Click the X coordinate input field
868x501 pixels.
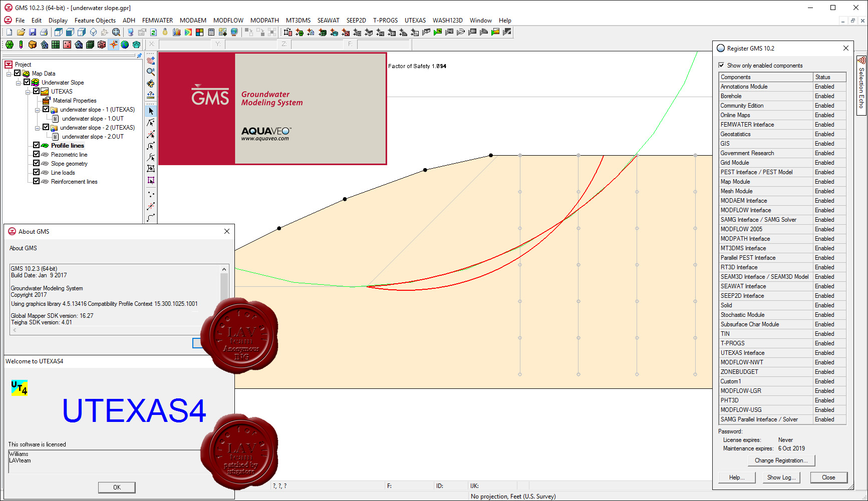point(184,44)
